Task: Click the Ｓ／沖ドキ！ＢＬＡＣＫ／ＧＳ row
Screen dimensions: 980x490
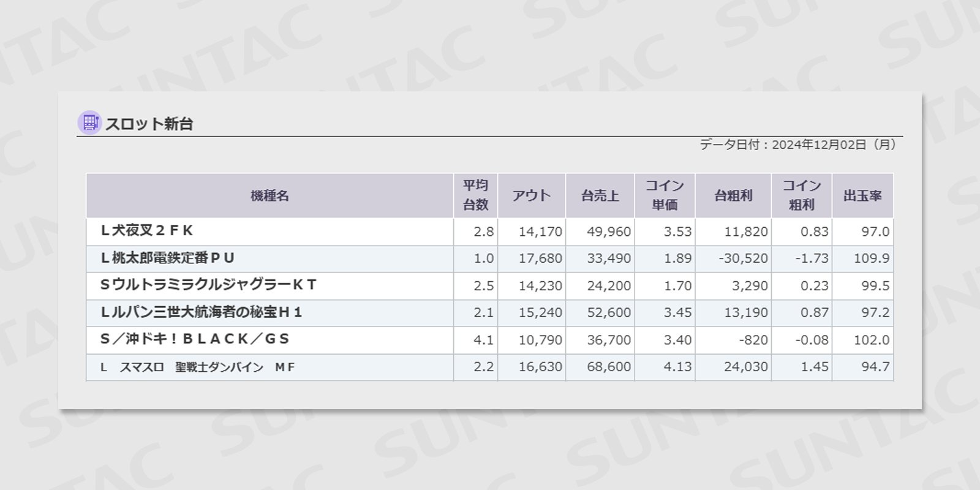Action: tap(490, 339)
